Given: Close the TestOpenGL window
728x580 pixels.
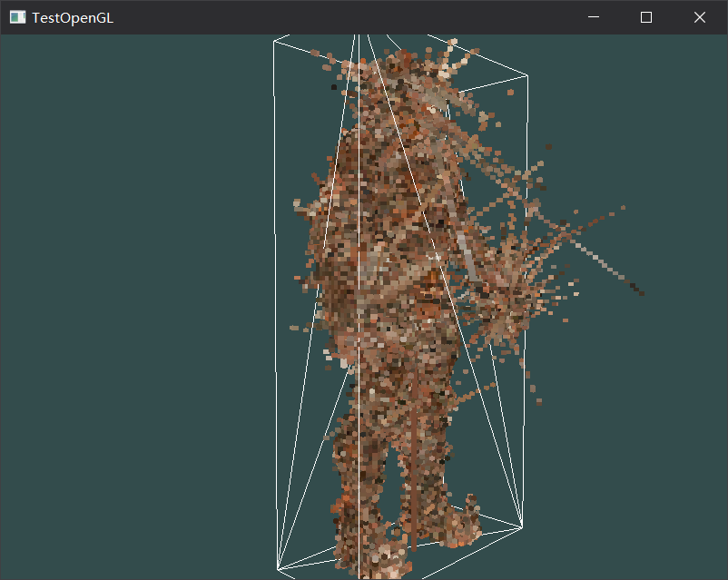Looking at the screenshot, I should (x=699, y=16).
